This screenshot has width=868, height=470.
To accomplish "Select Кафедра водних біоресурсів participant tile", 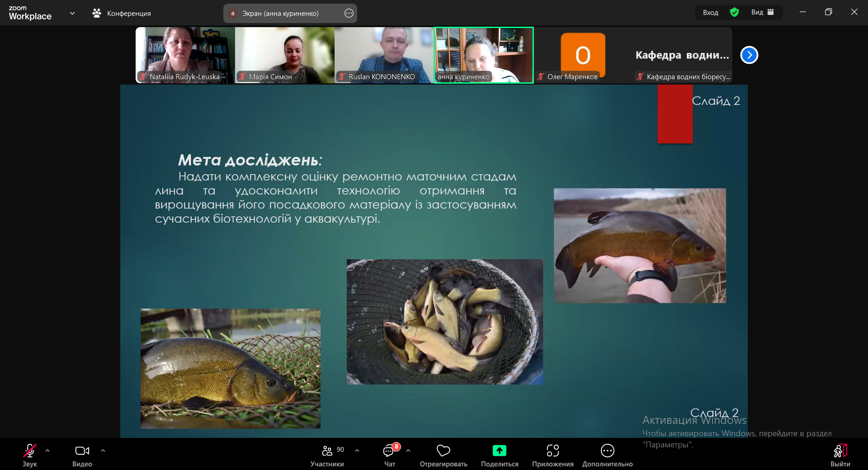I will point(683,55).
